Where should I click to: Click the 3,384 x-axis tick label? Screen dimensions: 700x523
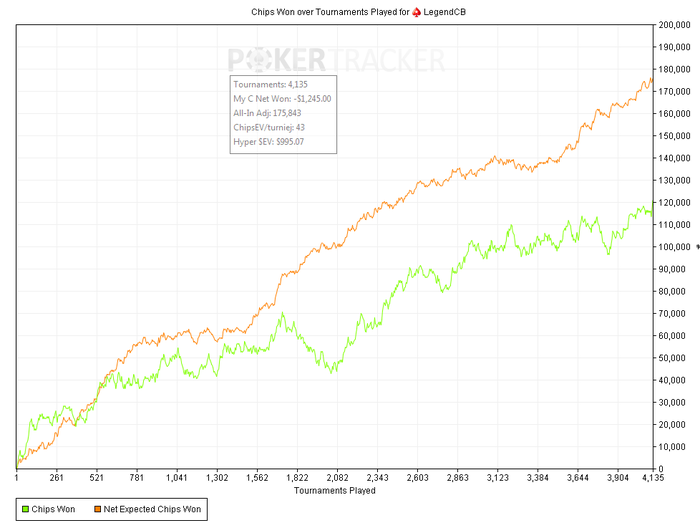coord(538,478)
